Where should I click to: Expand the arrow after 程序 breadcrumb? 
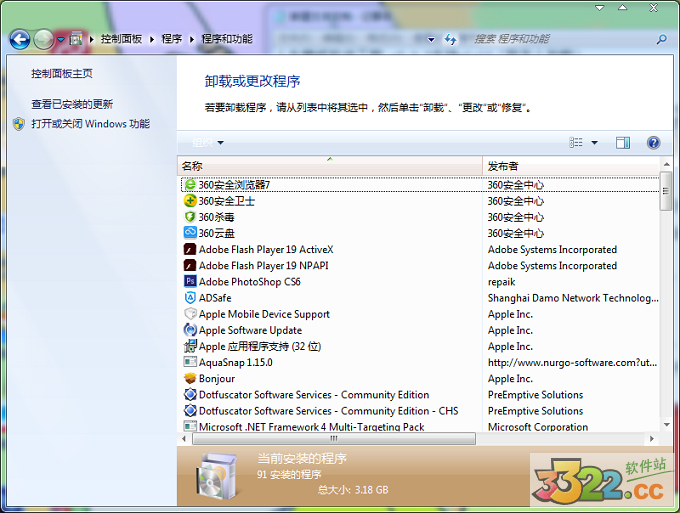click(192, 39)
